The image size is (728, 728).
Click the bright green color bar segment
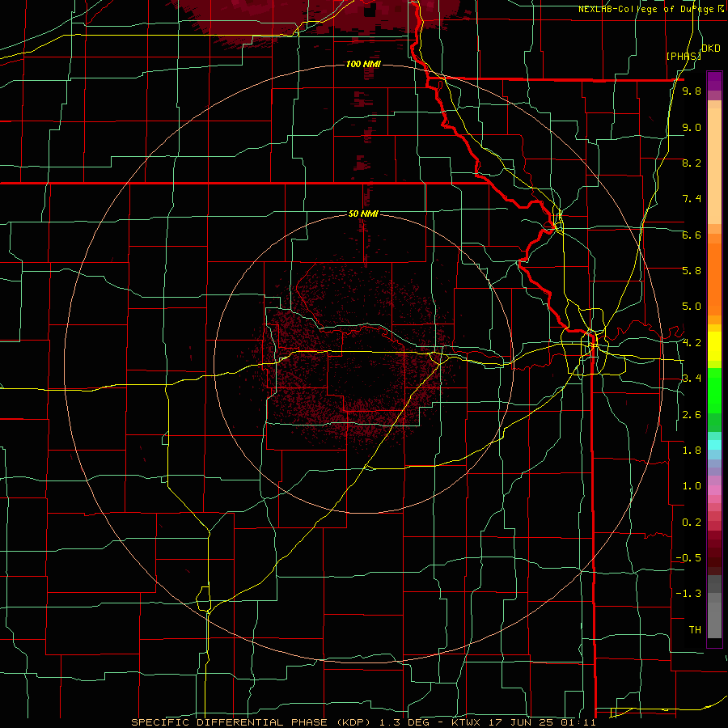coord(714,392)
